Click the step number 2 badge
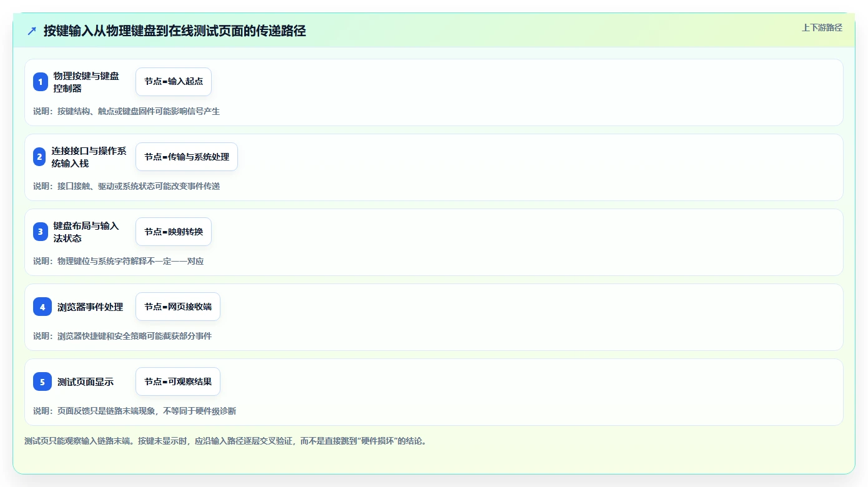The image size is (868, 487). pyautogui.click(x=39, y=157)
